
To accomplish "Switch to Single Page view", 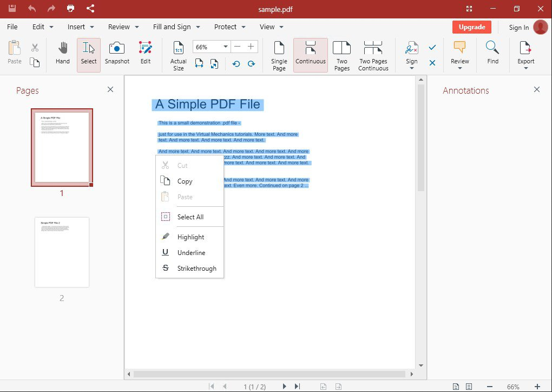I will click(279, 55).
